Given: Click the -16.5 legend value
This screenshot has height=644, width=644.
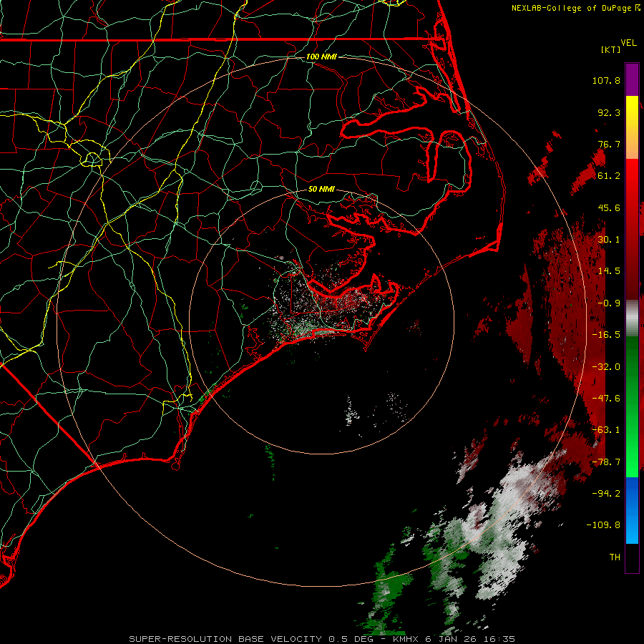Looking at the screenshot, I should (606, 335).
